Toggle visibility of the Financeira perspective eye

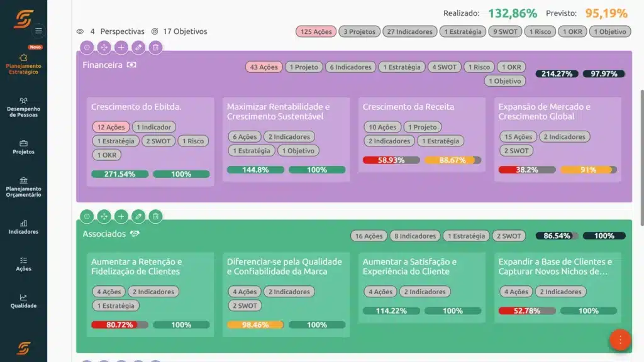(x=130, y=64)
